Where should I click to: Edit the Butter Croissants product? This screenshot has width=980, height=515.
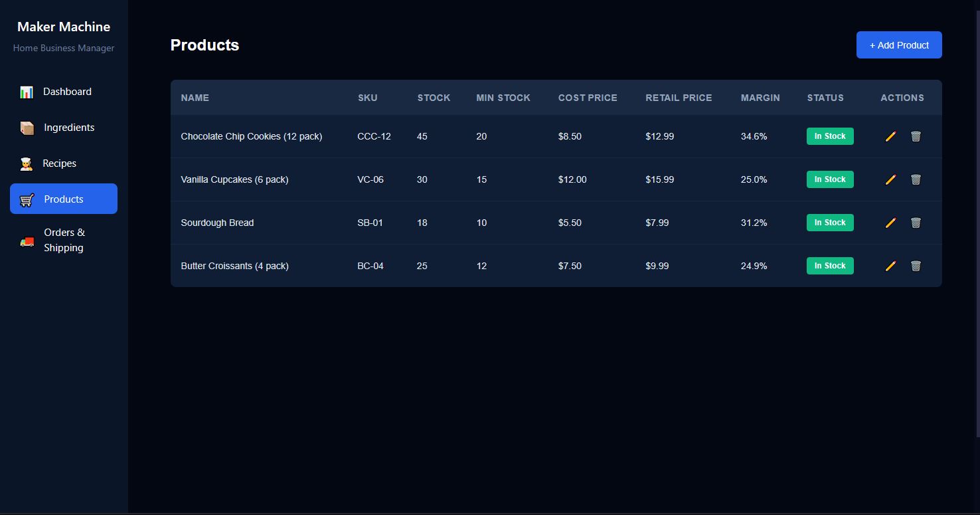[x=890, y=266]
